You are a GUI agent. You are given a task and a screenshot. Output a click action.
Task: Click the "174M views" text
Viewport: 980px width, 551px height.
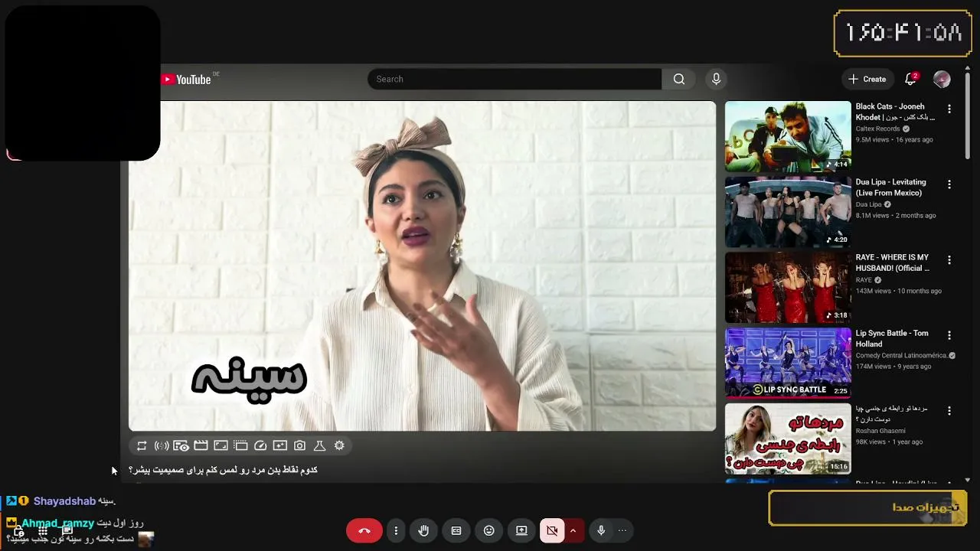[x=873, y=367]
